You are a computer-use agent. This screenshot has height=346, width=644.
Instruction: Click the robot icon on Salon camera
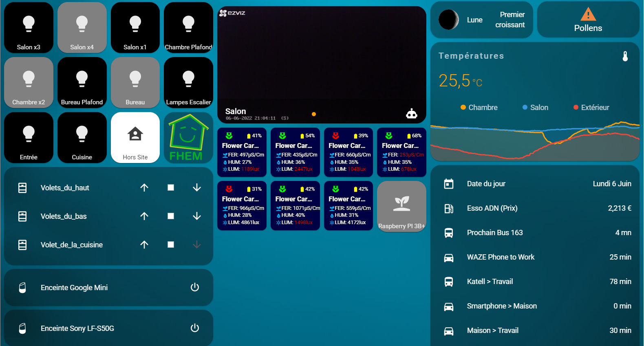pos(412,114)
